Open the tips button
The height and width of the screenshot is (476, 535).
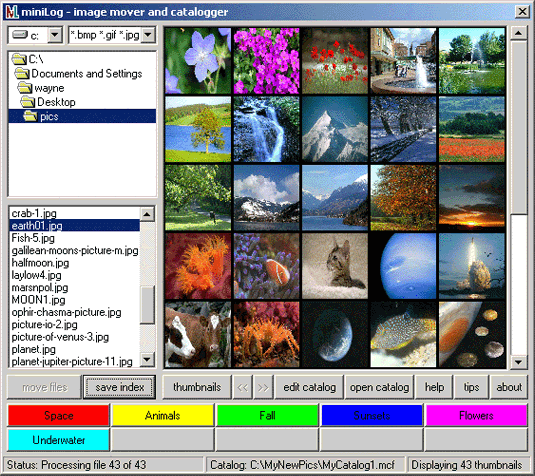click(x=471, y=387)
